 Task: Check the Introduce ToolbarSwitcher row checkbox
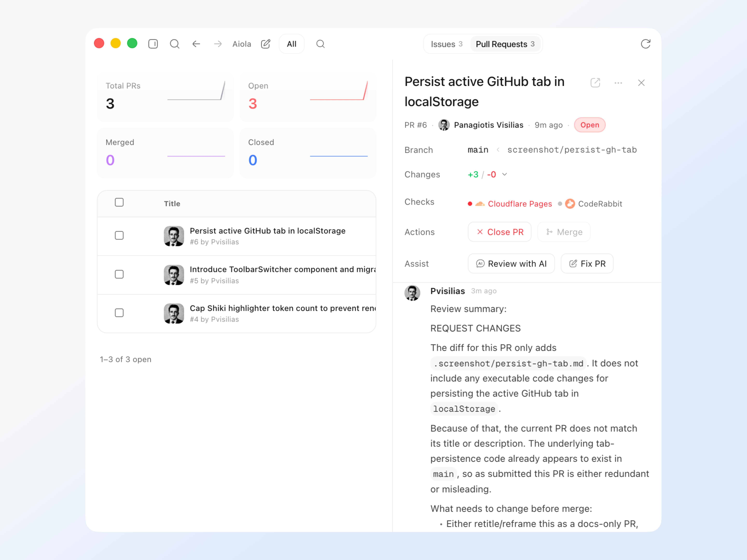[x=119, y=274]
